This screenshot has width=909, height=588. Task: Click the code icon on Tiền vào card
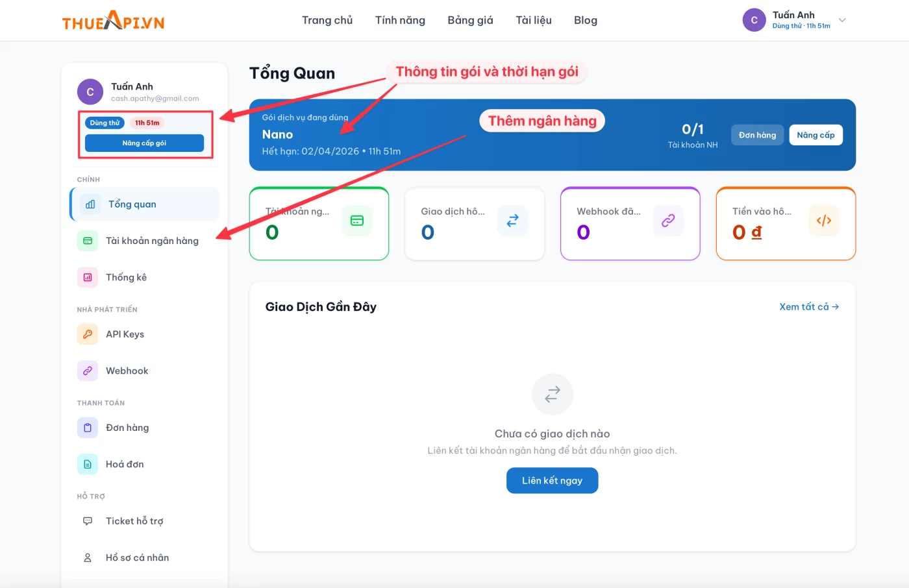point(824,221)
